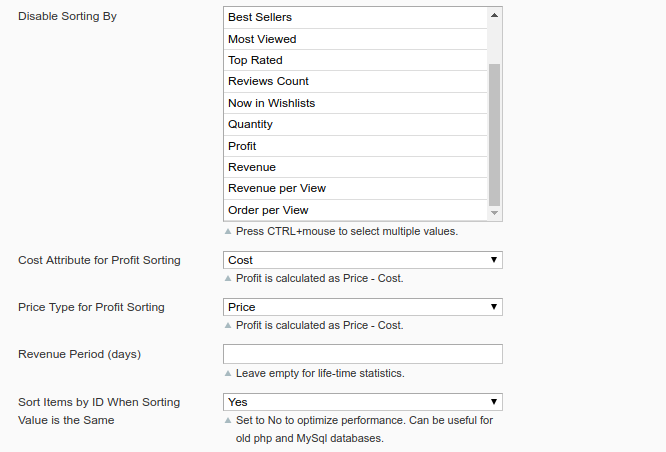Viewport: 666px width, 452px height.
Task: Click the sorting list scrollbar thumb
Action: pos(494,130)
